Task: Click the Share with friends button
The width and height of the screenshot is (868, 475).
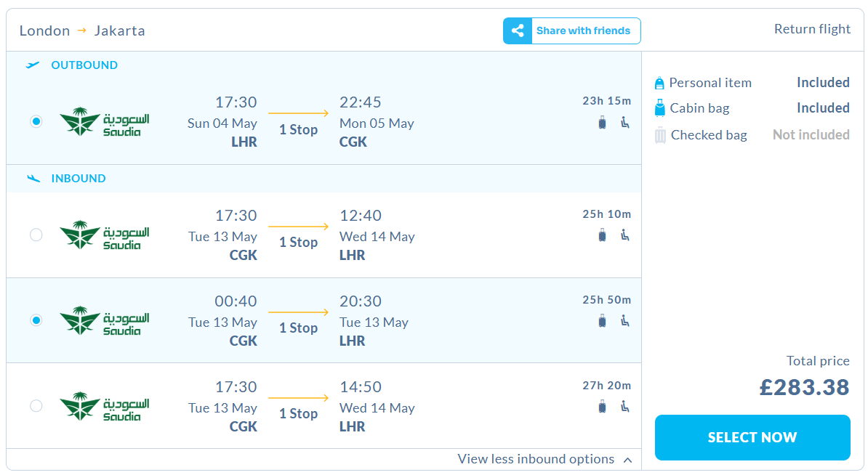Action: pos(583,31)
